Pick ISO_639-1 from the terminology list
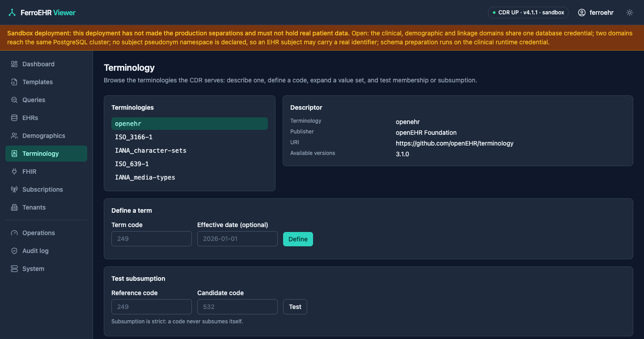 pos(190,164)
